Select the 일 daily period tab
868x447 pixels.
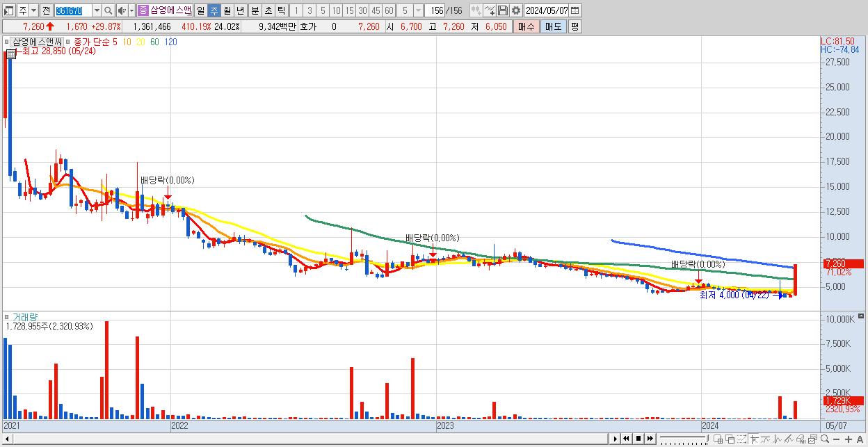[x=200, y=10]
